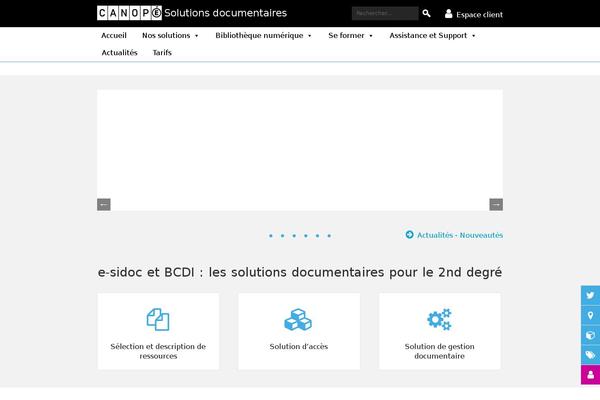Go to next carousel slide
The image size is (600, 400).
point(496,204)
